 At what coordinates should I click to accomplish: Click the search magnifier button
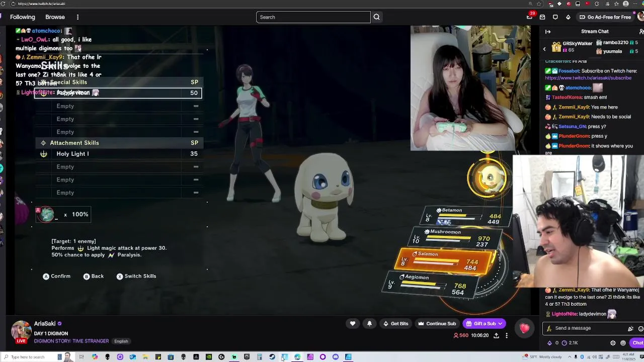(376, 17)
